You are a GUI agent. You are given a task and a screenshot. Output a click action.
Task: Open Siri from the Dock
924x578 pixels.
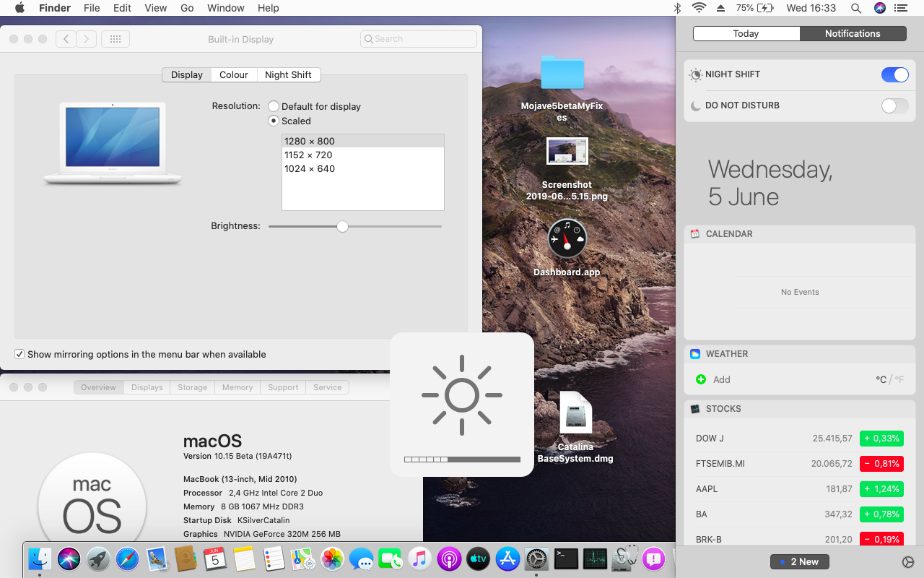tap(69, 558)
